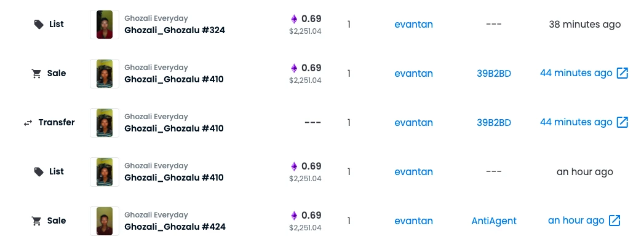
Task: Click the shopping cart icon for Sale #410
Action: click(x=36, y=74)
